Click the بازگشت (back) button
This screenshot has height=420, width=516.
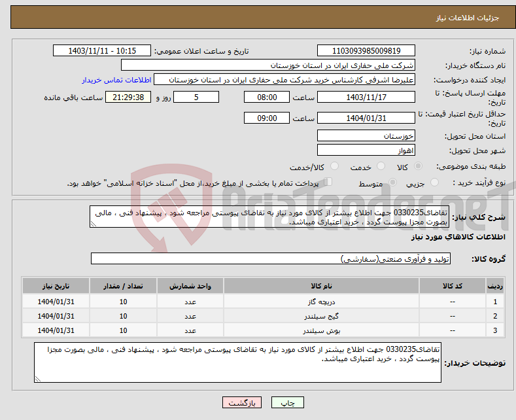(242, 402)
